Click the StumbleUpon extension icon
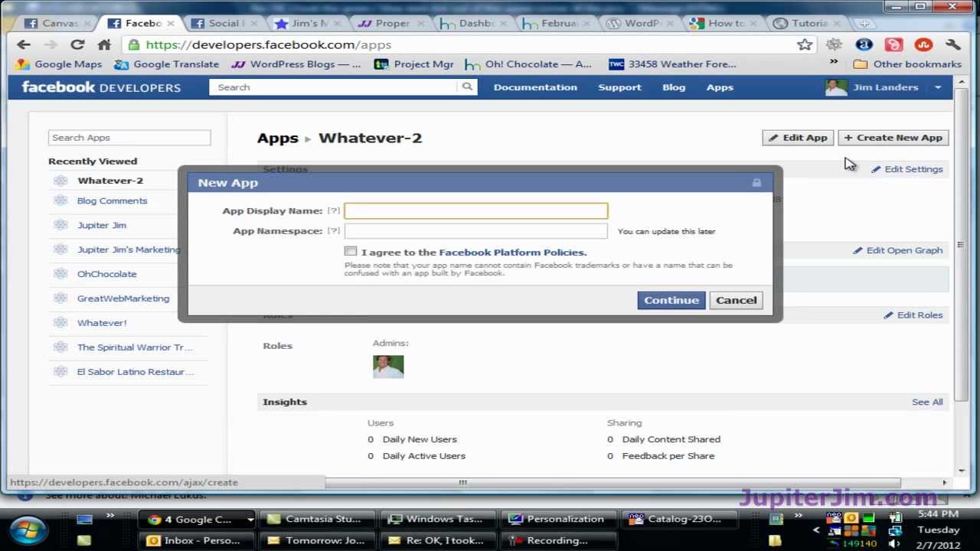Screen dimensions: 980x551 click(923, 45)
